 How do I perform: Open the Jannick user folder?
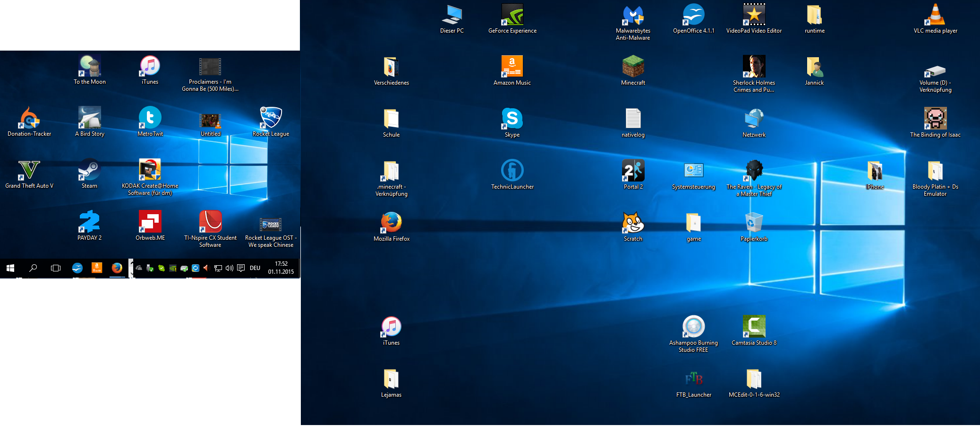click(x=814, y=71)
